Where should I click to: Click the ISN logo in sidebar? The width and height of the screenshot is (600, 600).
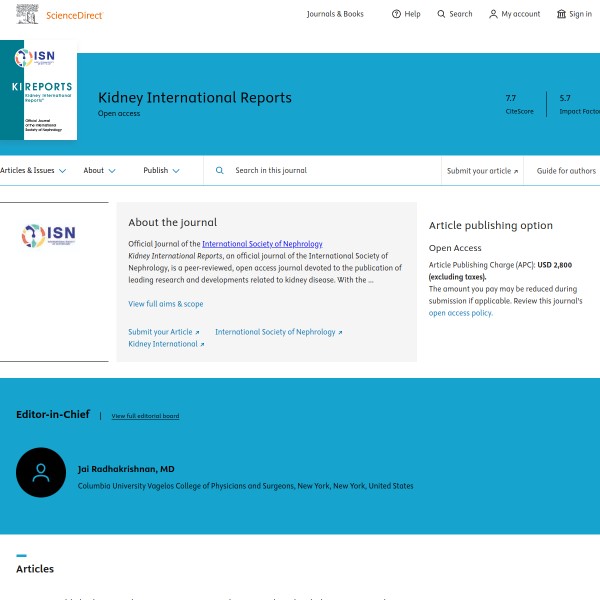tap(48, 236)
